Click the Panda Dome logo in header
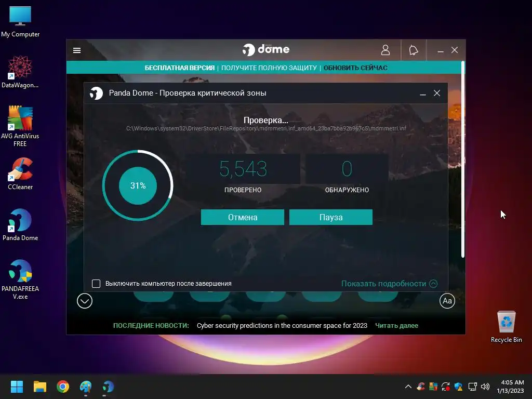Viewport: 532px width, 399px height. [x=266, y=49]
